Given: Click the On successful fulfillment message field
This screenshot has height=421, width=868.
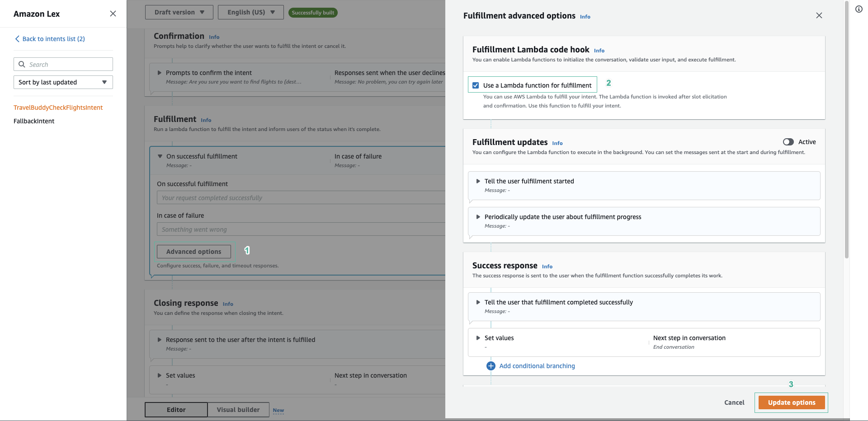Looking at the screenshot, I should 301,197.
